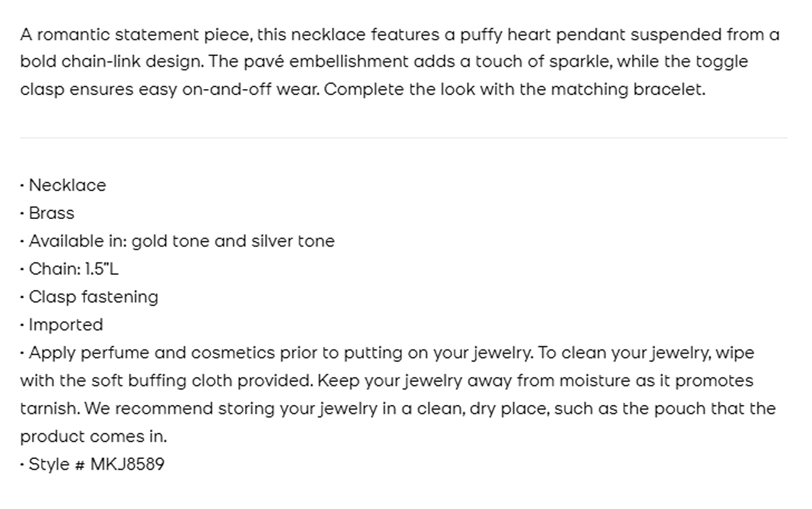Click the "Imported" bullet item
This screenshot has width=812, height=509.
(66, 325)
